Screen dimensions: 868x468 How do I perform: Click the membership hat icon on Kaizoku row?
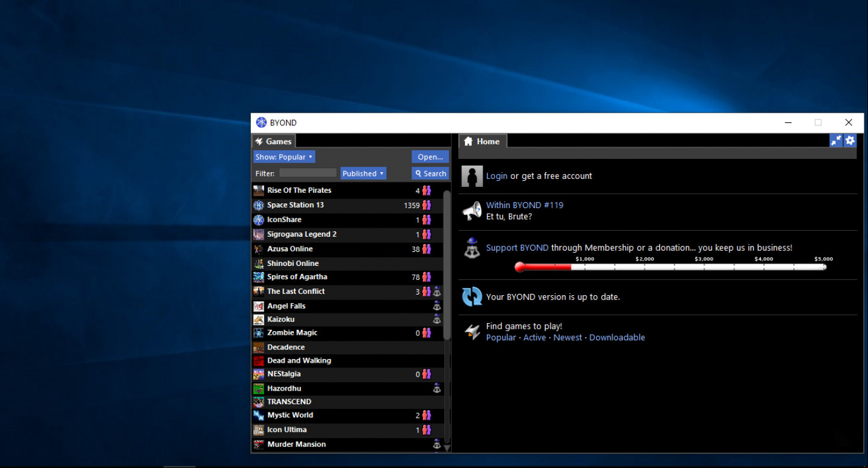436,320
